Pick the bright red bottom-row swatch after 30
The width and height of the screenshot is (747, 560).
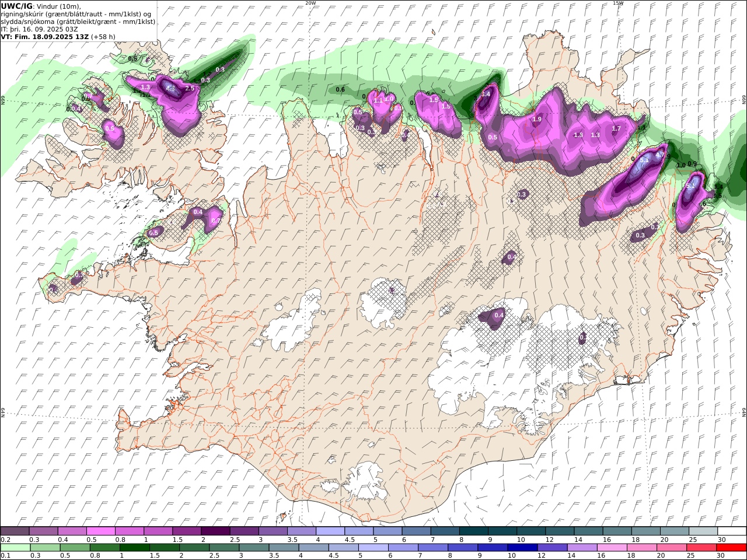pyautogui.click(x=730, y=548)
